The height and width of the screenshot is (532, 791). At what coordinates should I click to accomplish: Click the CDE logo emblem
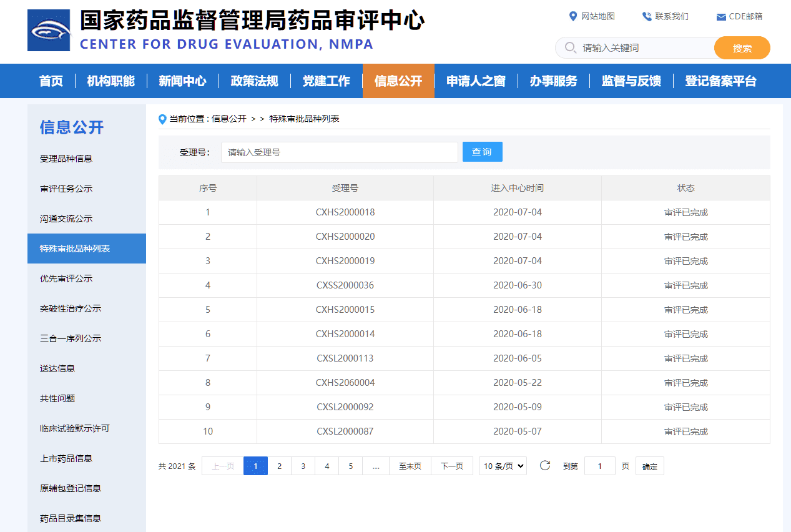coord(49,31)
